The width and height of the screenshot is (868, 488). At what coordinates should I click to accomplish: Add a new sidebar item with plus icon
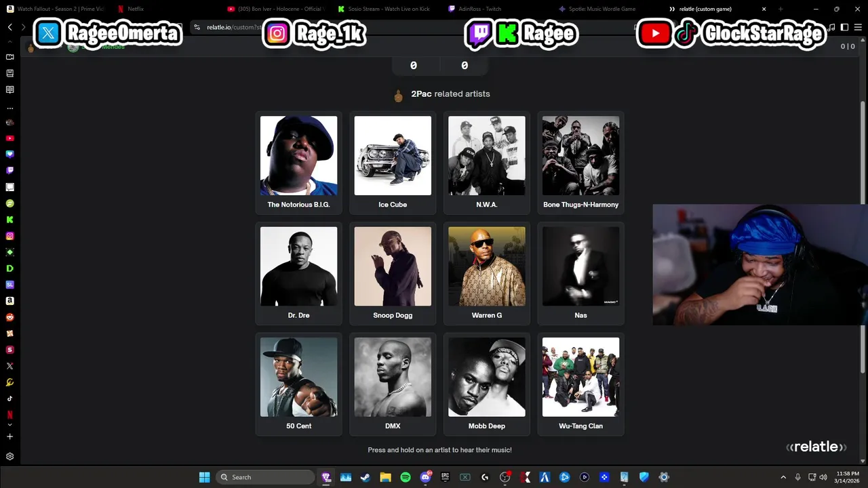click(x=9, y=436)
